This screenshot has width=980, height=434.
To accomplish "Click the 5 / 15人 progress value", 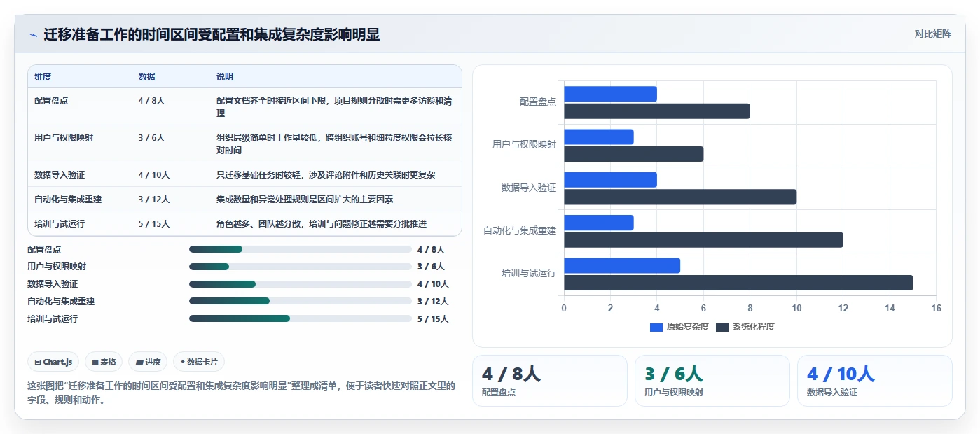I will pyautogui.click(x=433, y=319).
